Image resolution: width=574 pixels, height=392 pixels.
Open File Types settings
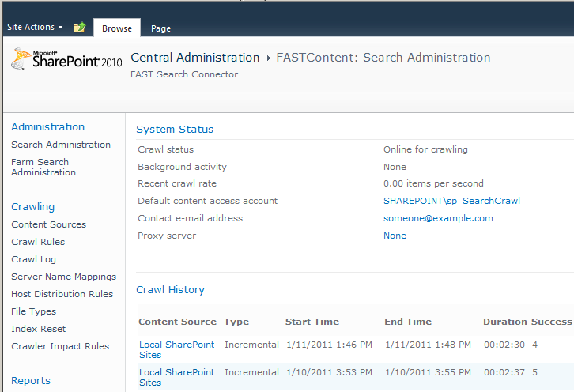[x=33, y=311]
